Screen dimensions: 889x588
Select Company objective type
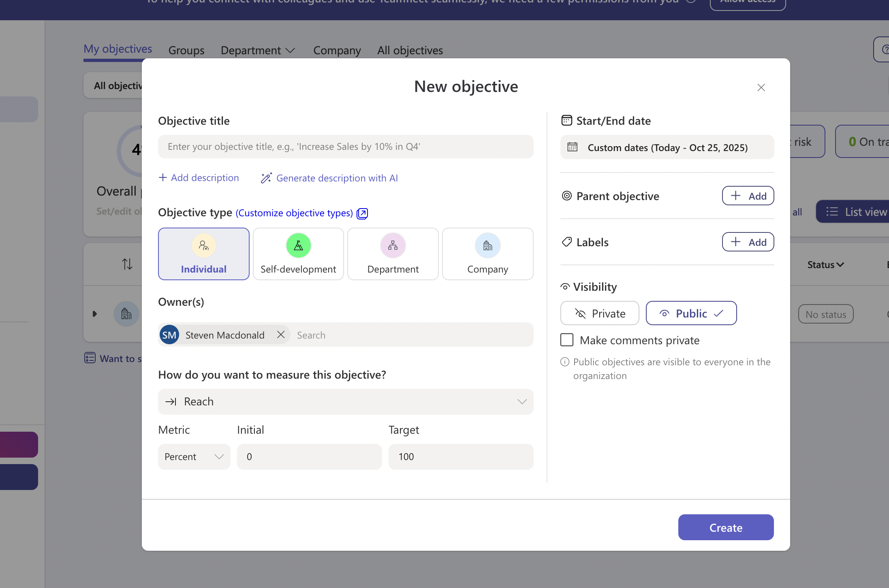pos(488,254)
